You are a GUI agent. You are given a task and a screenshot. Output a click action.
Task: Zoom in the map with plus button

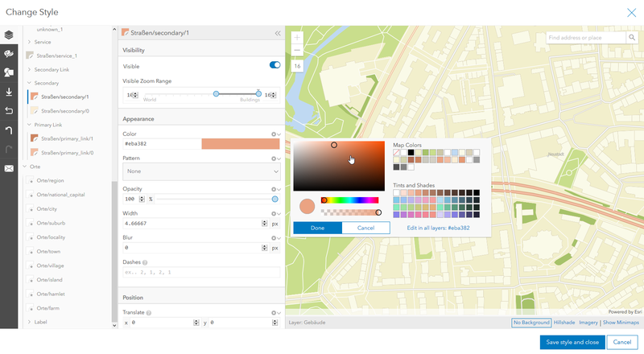pyautogui.click(x=297, y=37)
